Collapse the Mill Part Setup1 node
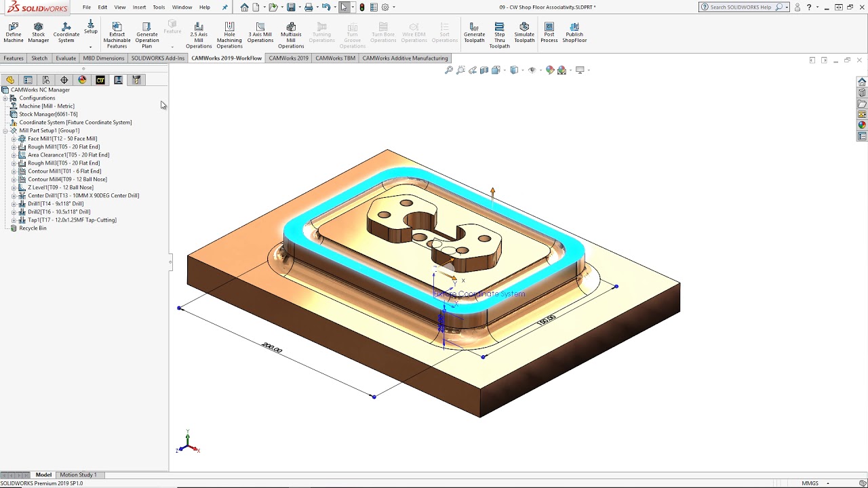Screen dimensions: 868x488 (x=5, y=131)
